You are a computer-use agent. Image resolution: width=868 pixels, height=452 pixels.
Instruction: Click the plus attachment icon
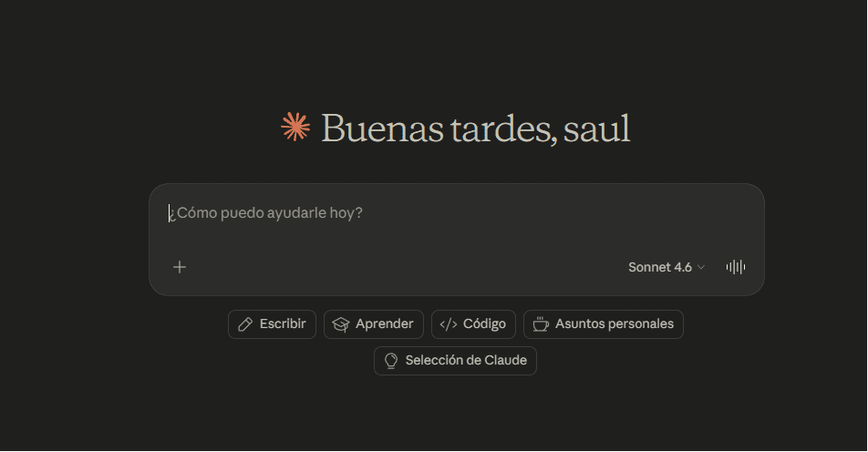(x=180, y=267)
